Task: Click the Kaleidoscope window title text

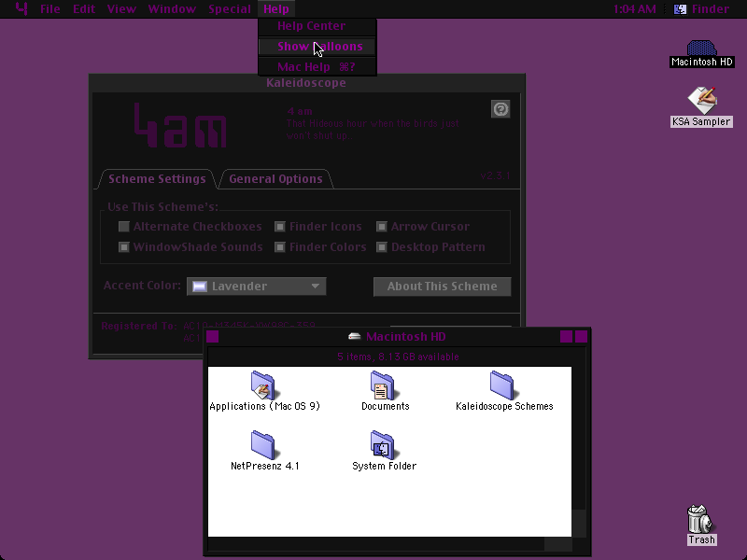Action: (x=306, y=83)
